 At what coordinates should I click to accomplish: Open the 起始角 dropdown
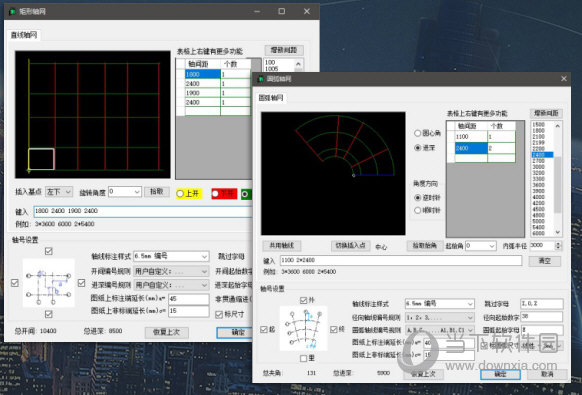coord(481,246)
